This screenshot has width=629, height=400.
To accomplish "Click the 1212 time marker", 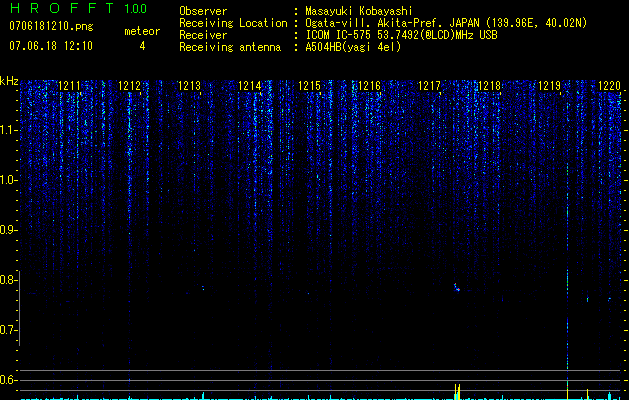I will [130, 86].
